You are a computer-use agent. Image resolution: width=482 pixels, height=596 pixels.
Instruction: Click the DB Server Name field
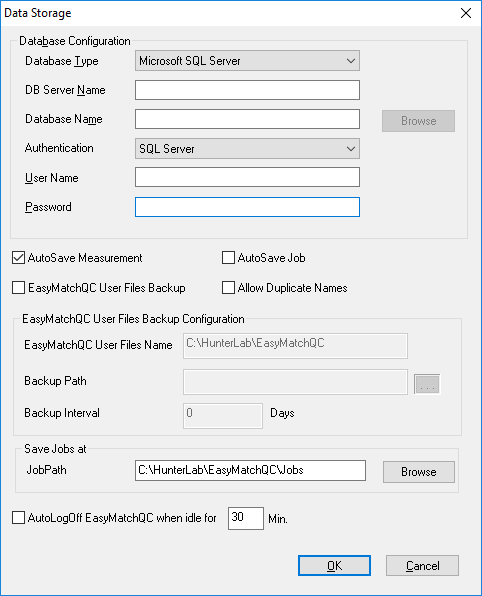tap(247, 90)
